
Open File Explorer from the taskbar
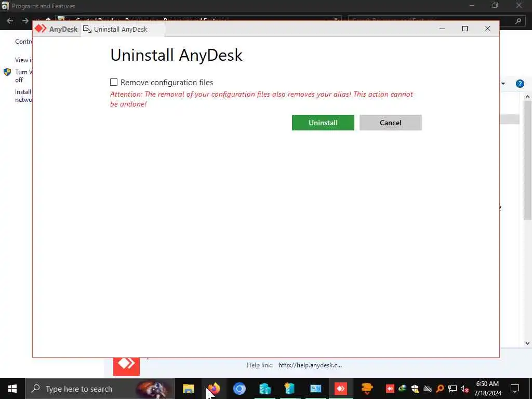(188, 389)
